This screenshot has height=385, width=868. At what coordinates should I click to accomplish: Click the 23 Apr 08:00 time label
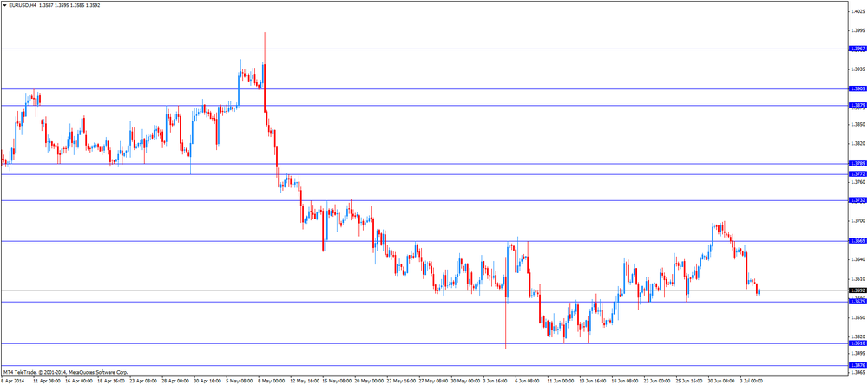(143, 382)
